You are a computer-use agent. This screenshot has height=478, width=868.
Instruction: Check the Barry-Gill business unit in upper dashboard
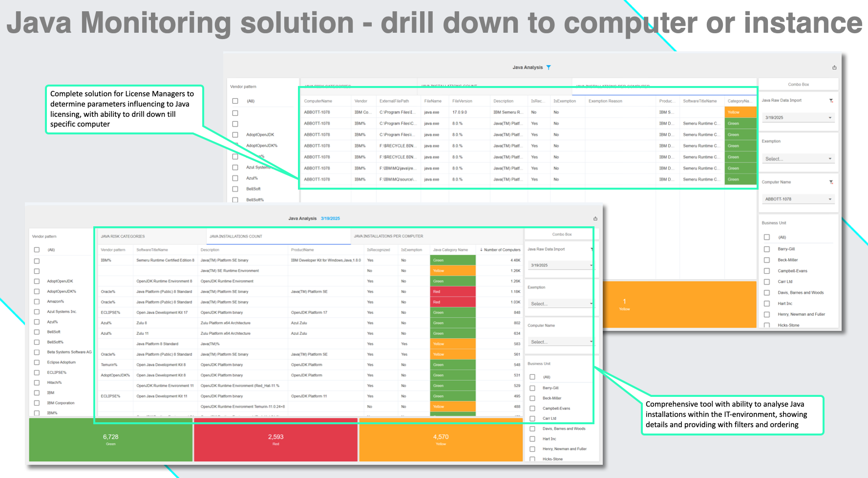(767, 249)
